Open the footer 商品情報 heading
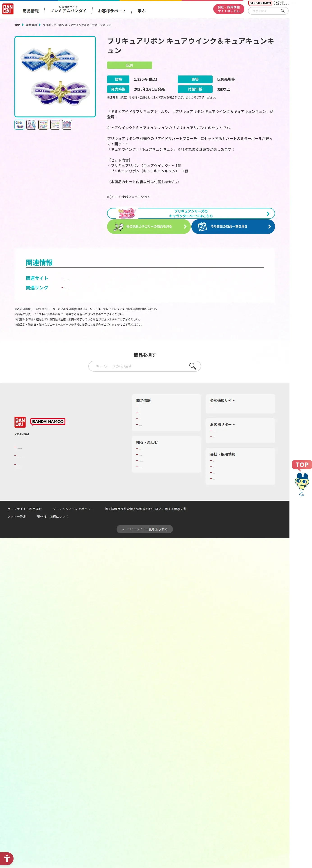 point(144,401)
